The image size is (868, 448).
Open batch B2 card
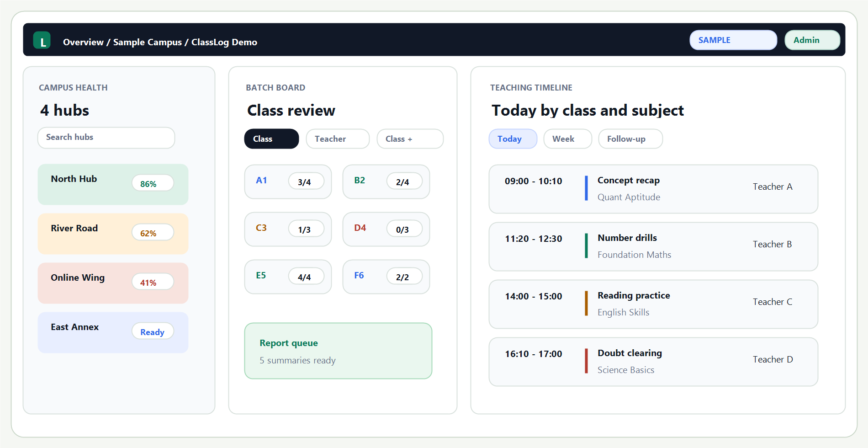coord(386,181)
